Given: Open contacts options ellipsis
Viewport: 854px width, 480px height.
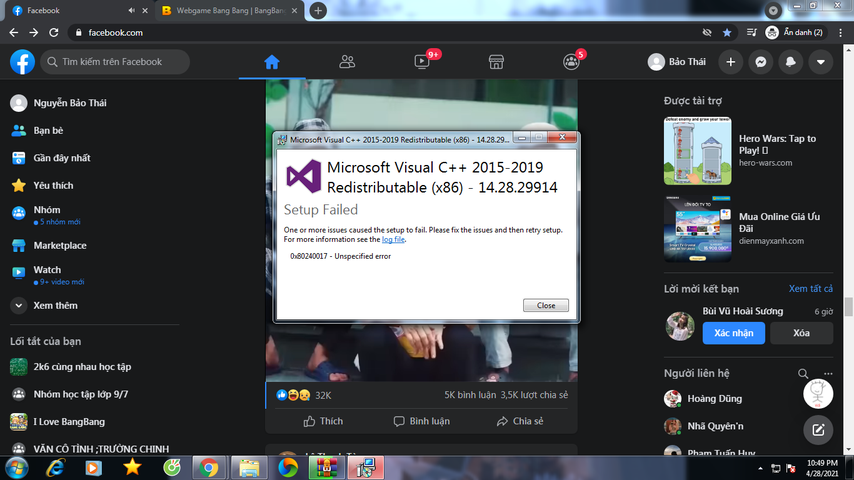Looking at the screenshot, I should coord(828,374).
